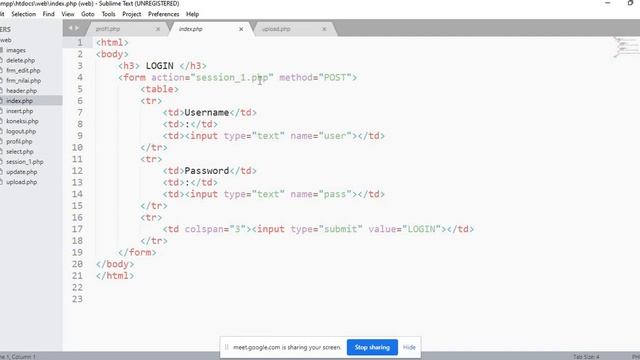The width and height of the screenshot is (640, 360).
Task: Click the Stop sharing button
Action: (x=372, y=347)
